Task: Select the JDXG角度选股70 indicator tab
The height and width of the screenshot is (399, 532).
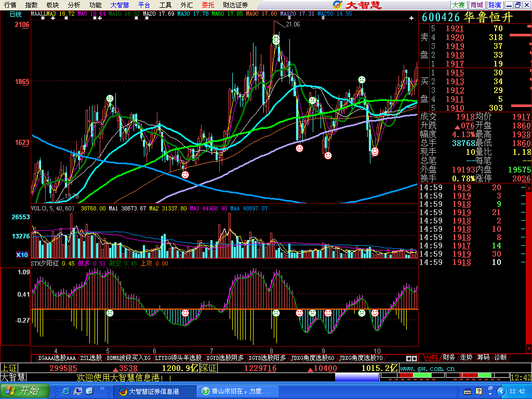Action: tap(361, 358)
